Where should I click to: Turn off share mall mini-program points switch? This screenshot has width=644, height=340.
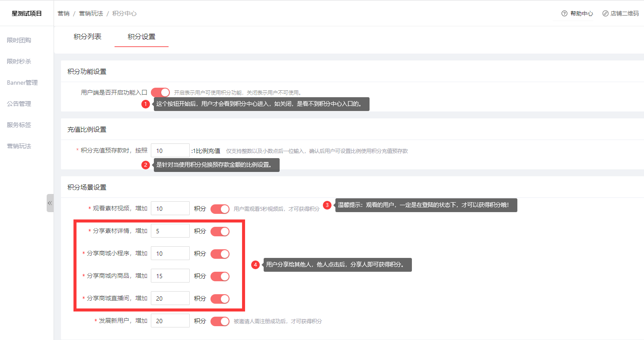(x=220, y=254)
